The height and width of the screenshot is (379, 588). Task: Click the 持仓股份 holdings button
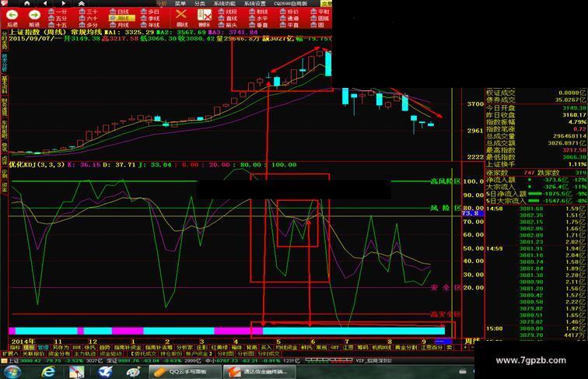tap(171, 354)
